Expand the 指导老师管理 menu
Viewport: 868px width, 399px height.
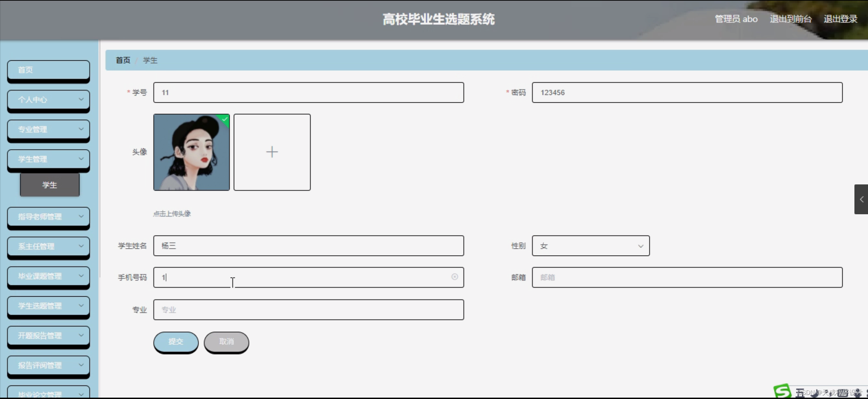pyautogui.click(x=49, y=217)
